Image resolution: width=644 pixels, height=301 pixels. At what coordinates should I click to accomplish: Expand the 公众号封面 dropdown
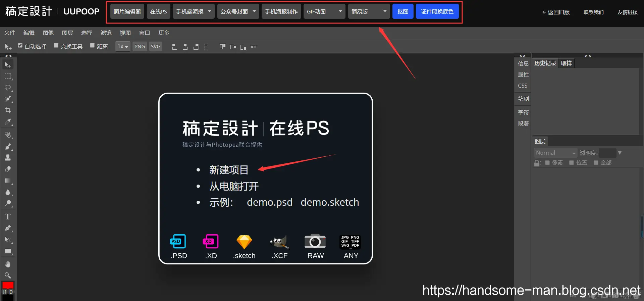(238, 11)
